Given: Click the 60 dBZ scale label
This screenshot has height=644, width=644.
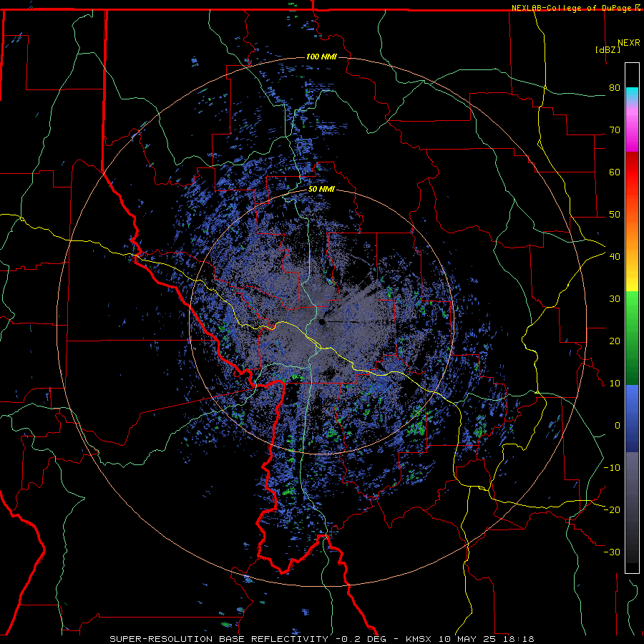Looking at the screenshot, I should (614, 172).
